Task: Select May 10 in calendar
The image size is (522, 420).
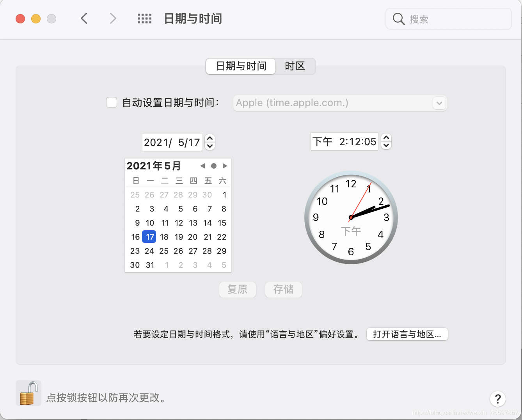Action: click(x=150, y=223)
